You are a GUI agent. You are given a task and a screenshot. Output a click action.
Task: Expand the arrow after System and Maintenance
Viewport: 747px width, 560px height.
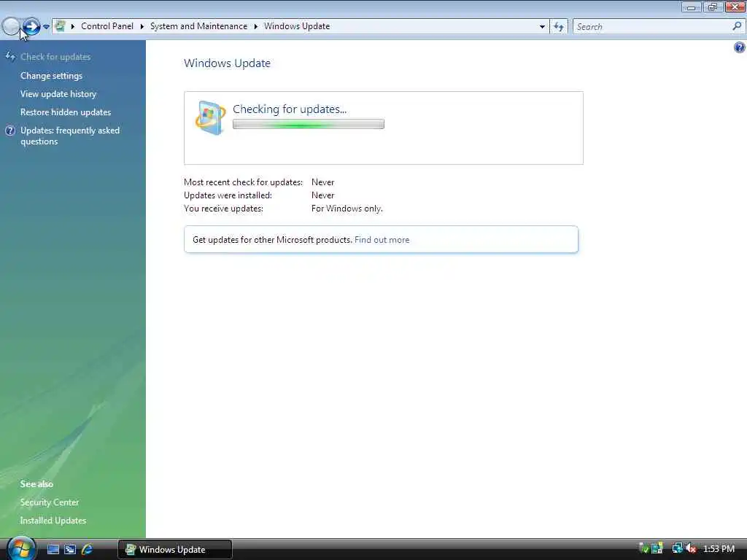256,26
